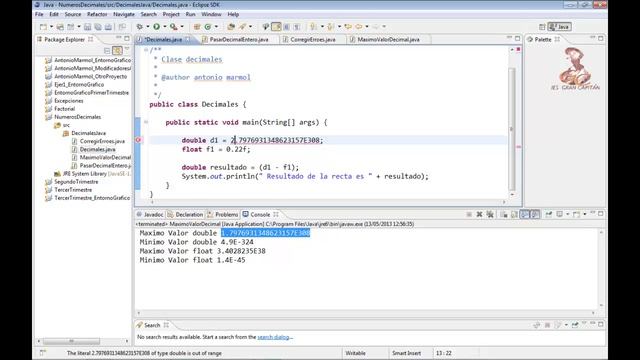Screen dimensions: 640x360
Task: Collapse the main method fold marker
Action: click(146, 122)
